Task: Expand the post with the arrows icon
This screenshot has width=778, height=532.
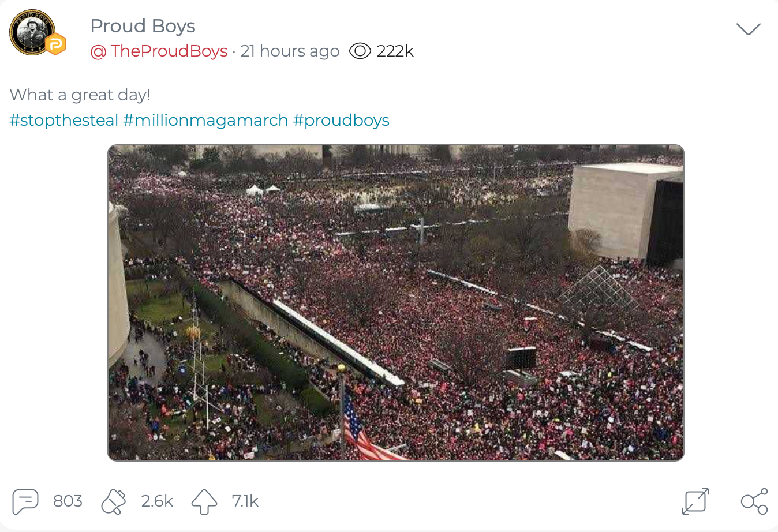Action: 695,501
